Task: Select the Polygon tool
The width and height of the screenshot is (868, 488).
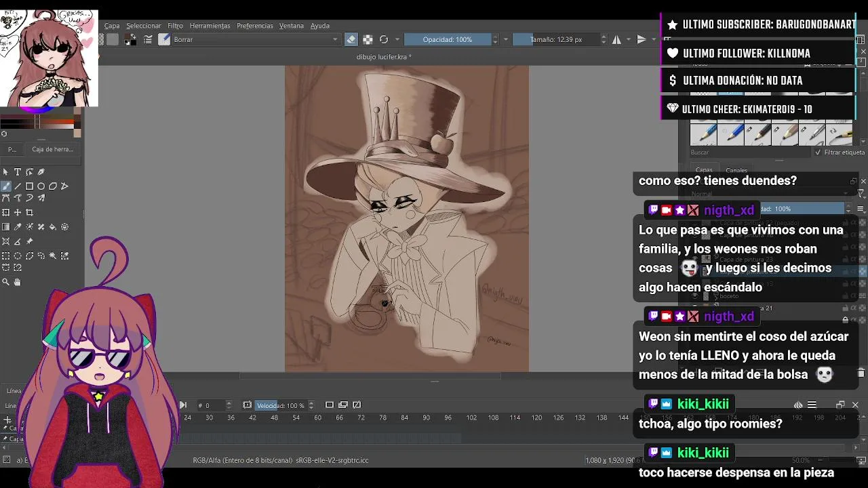Action: coord(53,186)
